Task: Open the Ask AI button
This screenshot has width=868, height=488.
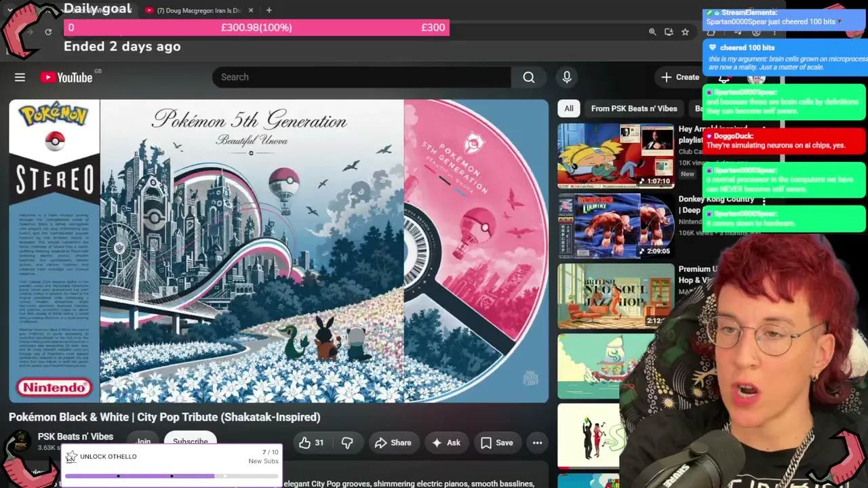Action: pos(446,443)
